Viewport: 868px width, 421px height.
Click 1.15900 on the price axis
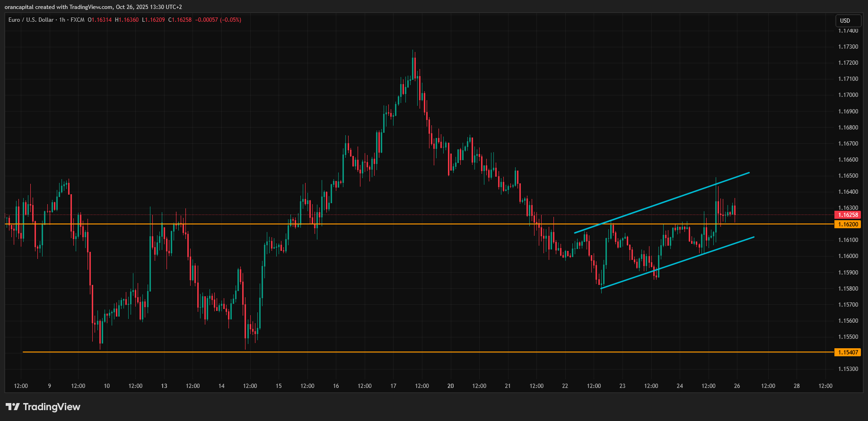point(848,273)
